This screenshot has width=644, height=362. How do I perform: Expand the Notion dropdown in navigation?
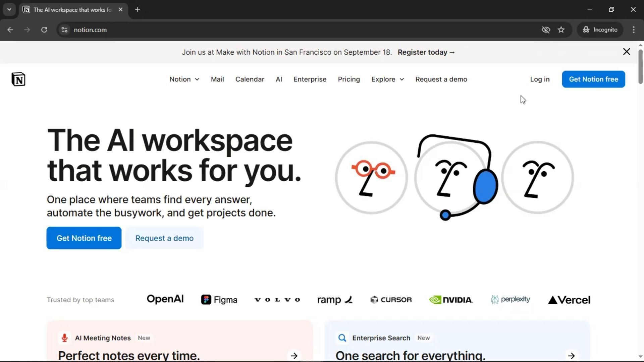click(184, 79)
